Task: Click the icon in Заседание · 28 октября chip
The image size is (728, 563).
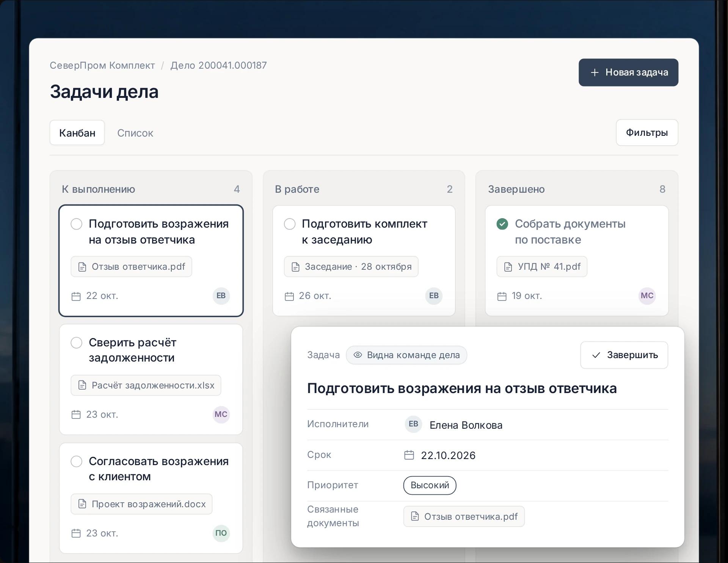Action: [x=295, y=267]
